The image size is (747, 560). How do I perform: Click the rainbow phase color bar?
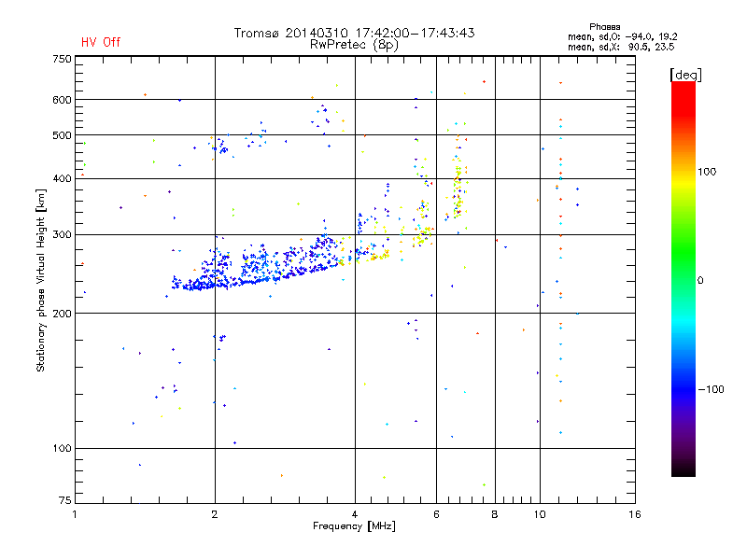[684, 278]
